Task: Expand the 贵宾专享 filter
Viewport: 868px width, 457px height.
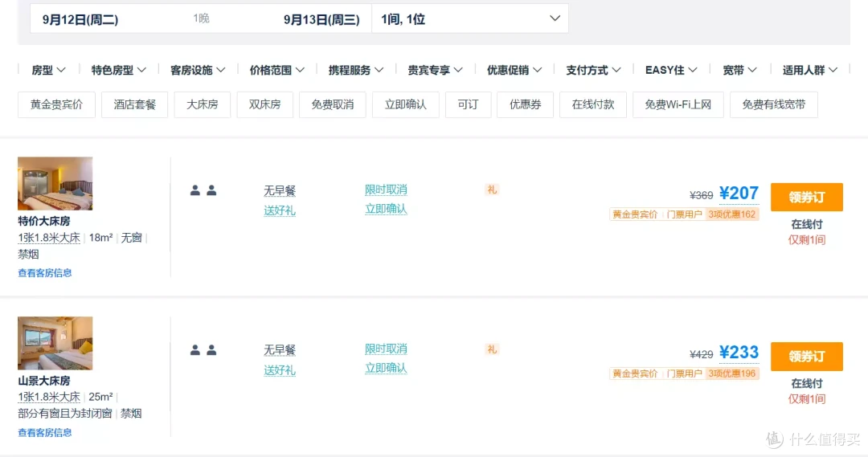Action: (x=435, y=70)
